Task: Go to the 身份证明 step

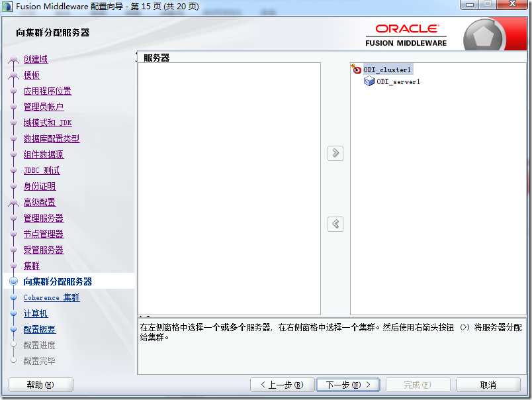Action: click(x=39, y=186)
